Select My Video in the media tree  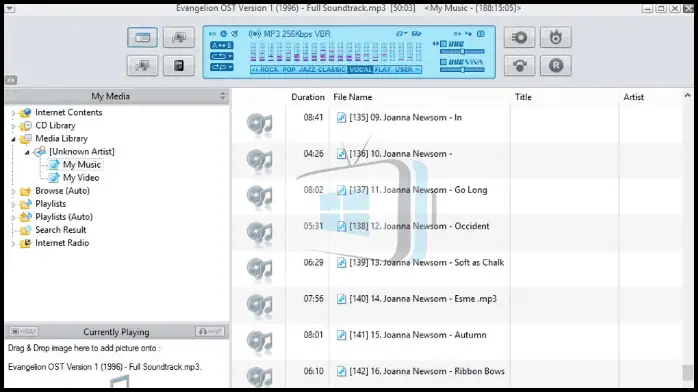coord(81,178)
